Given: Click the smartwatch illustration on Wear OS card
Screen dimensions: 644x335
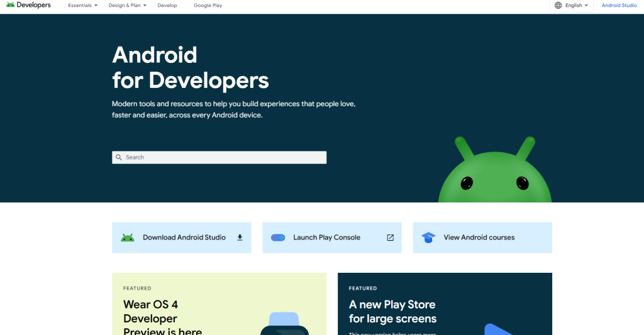Looking at the screenshot, I should (285, 324).
